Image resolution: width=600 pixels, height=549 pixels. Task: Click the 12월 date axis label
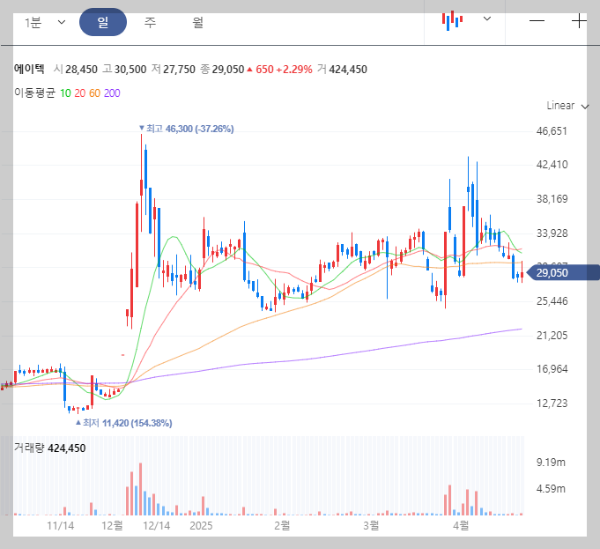pos(112,526)
